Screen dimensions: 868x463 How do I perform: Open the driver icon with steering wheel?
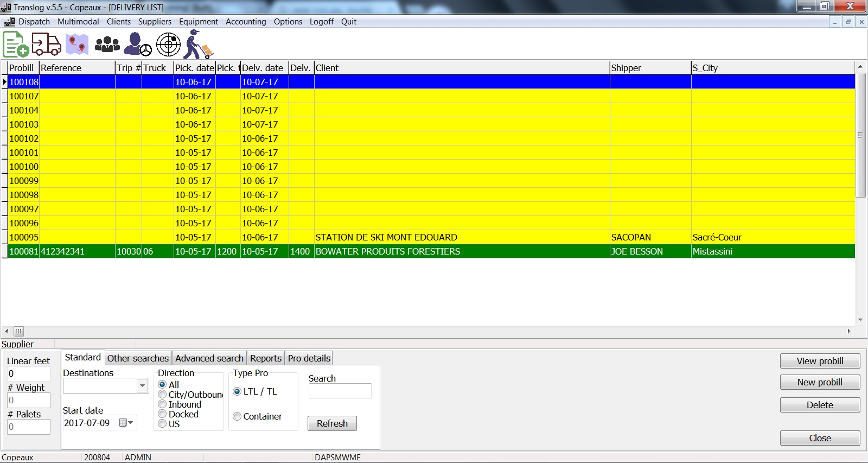click(x=137, y=45)
